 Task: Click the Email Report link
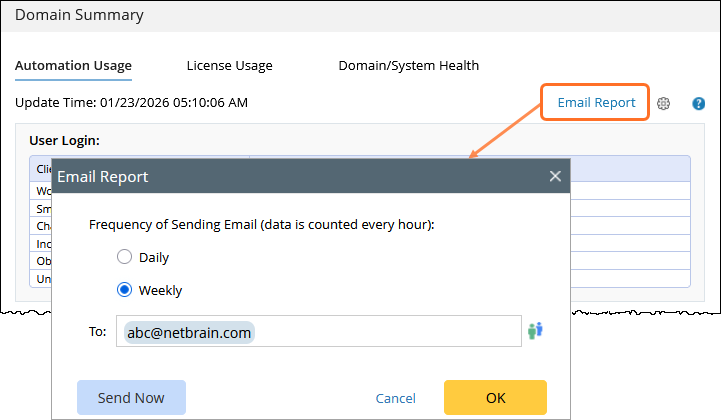[596, 102]
